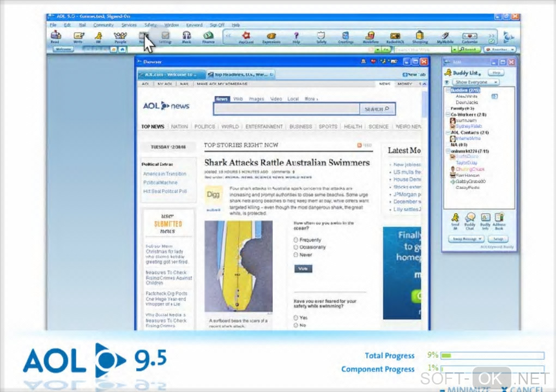Click the Component Progress bar
The height and width of the screenshot is (392, 556).
492,369
